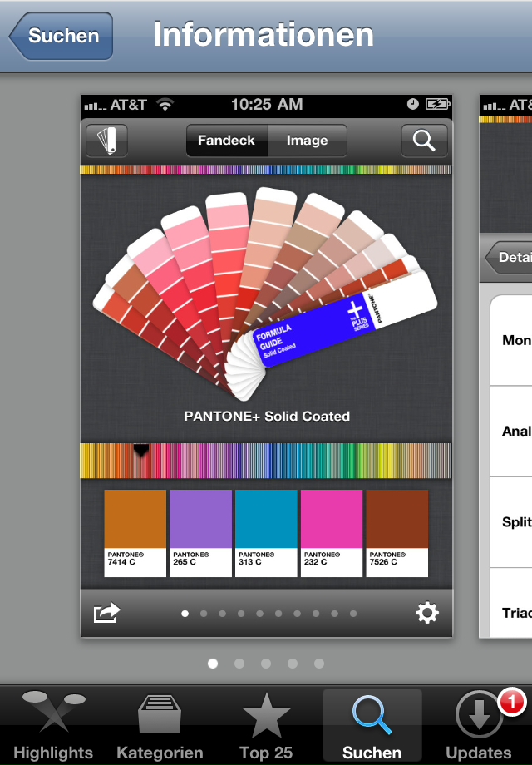
Task: Click the PANTONE+ Solid Coated label
Action: tap(267, 416)
